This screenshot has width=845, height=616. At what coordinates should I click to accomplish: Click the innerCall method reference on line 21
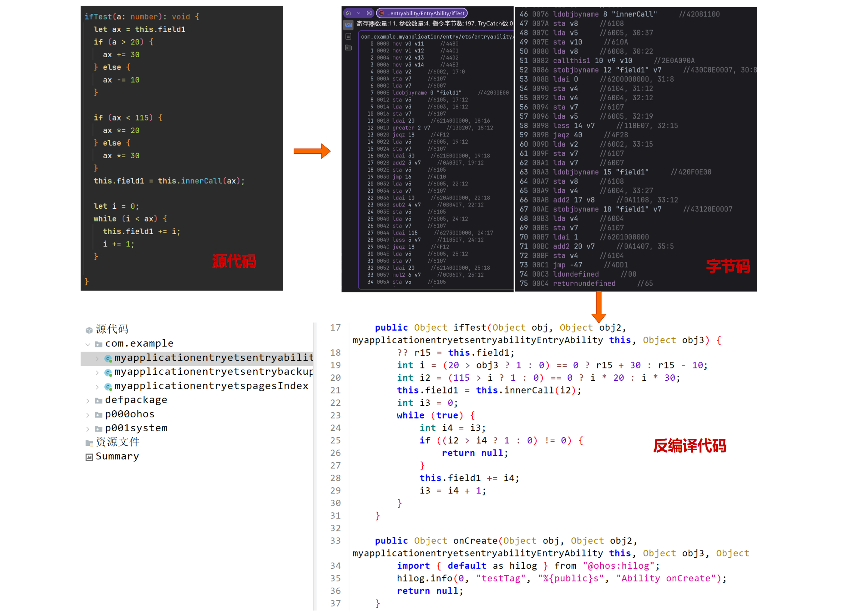[x=528, y=390]
